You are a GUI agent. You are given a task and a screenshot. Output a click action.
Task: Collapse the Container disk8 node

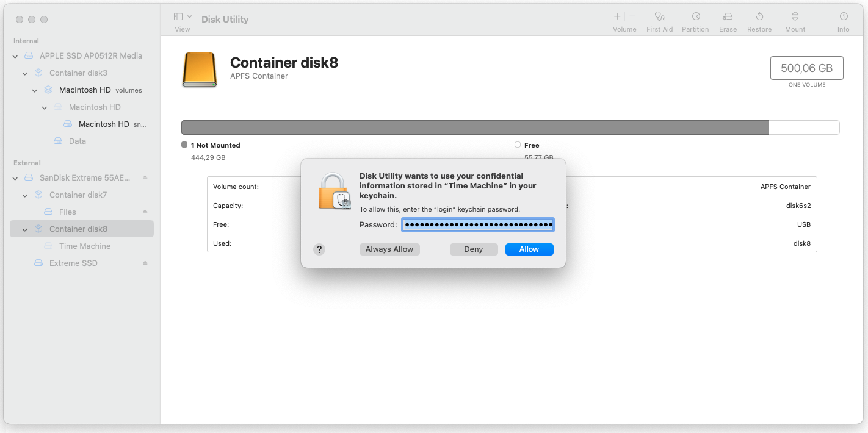coord(25,229)
